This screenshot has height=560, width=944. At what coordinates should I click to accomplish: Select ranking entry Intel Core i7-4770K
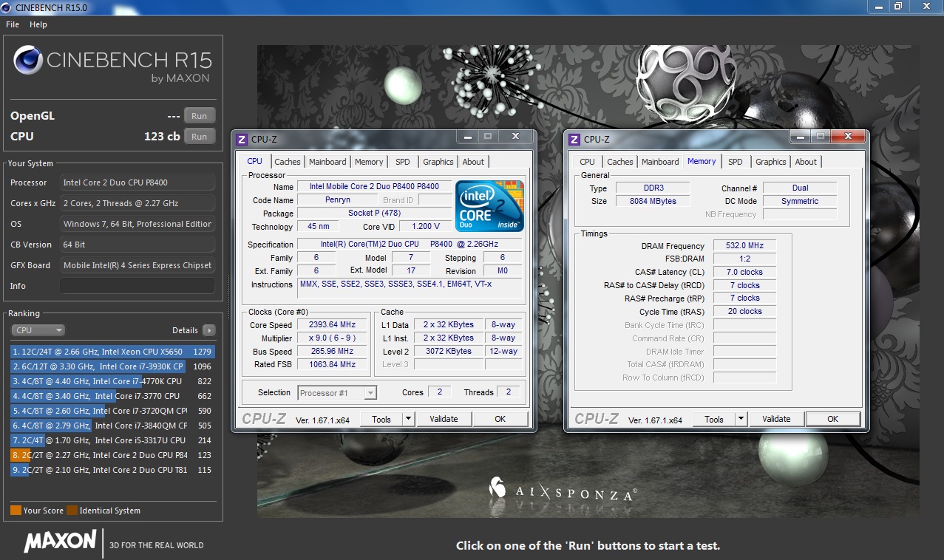[x=113, y=381]
